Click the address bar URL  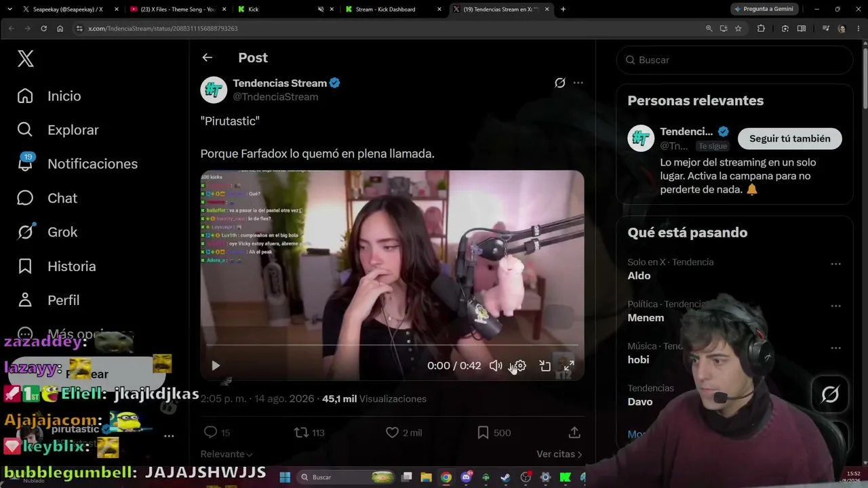(163, 28)
